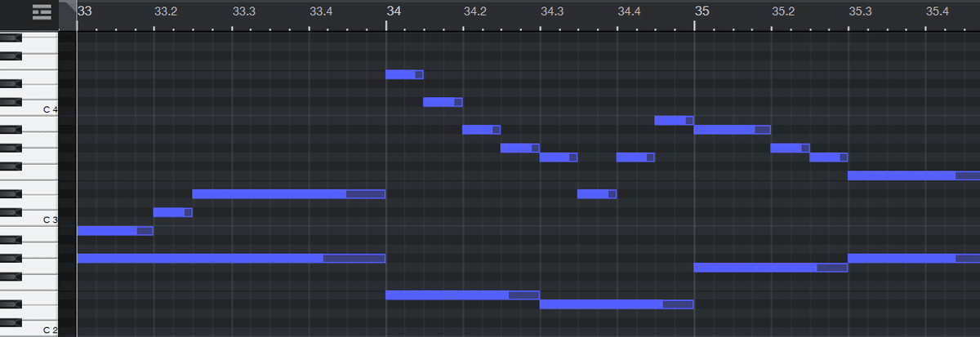
Task: Select the bass note starting at beat 35.3
Action: click(914, 259)
